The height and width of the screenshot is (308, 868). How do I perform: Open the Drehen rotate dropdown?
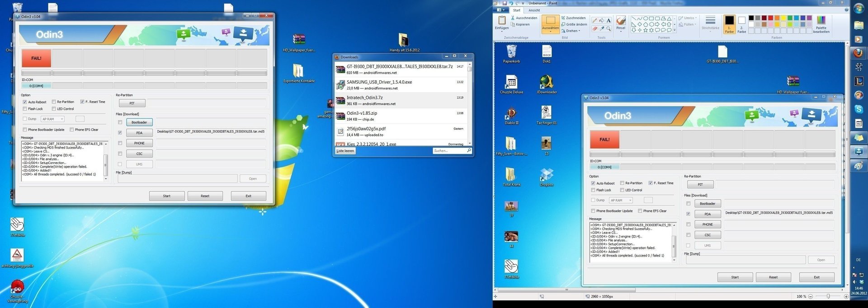coord(571,31)
